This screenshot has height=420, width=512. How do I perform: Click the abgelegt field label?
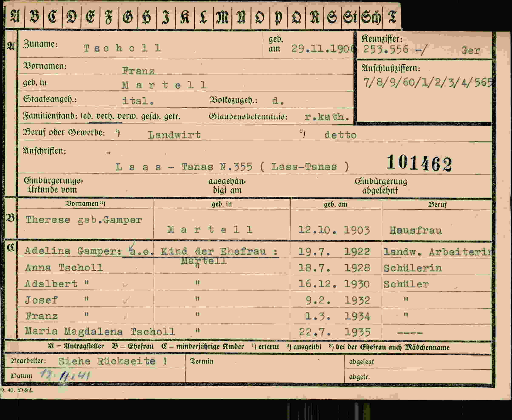point(361,362)
